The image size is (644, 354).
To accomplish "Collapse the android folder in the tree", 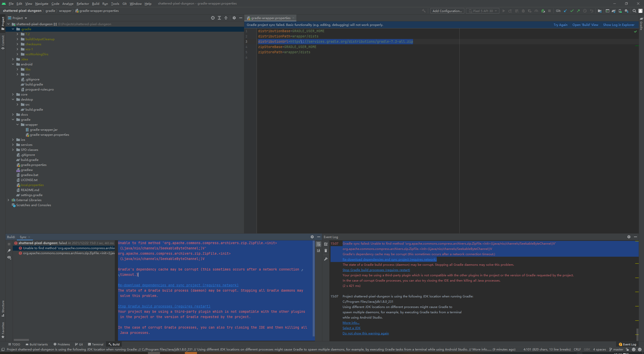I will (13, 64).
